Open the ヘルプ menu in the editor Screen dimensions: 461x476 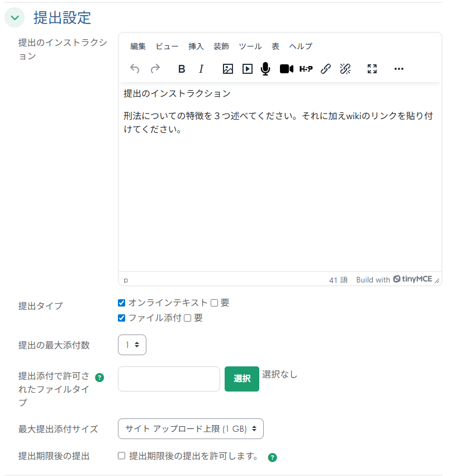301,46
